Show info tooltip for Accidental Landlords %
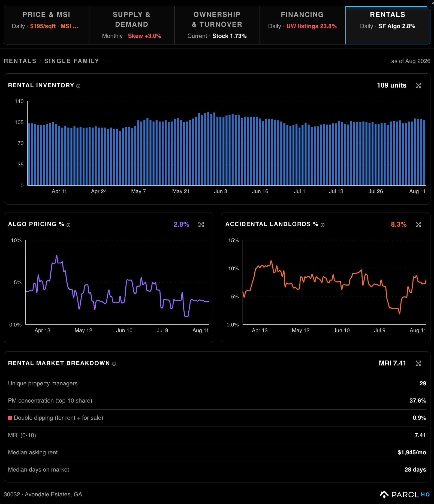 click(323, 225)
